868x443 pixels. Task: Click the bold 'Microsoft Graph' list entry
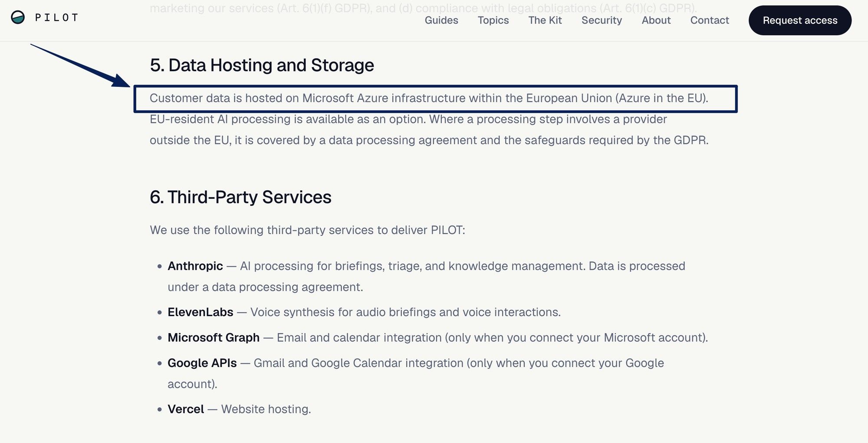coord(214,337)
